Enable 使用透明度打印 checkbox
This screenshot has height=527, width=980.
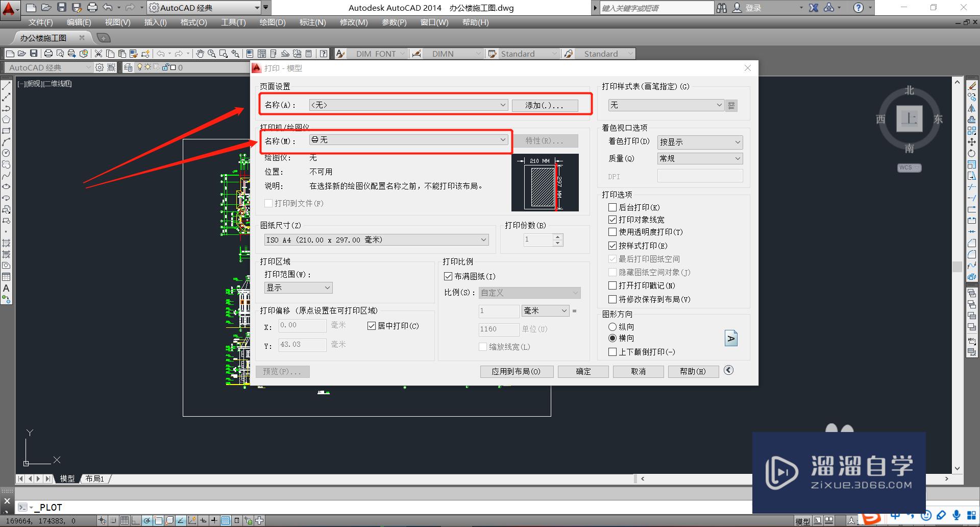(612, 232)
